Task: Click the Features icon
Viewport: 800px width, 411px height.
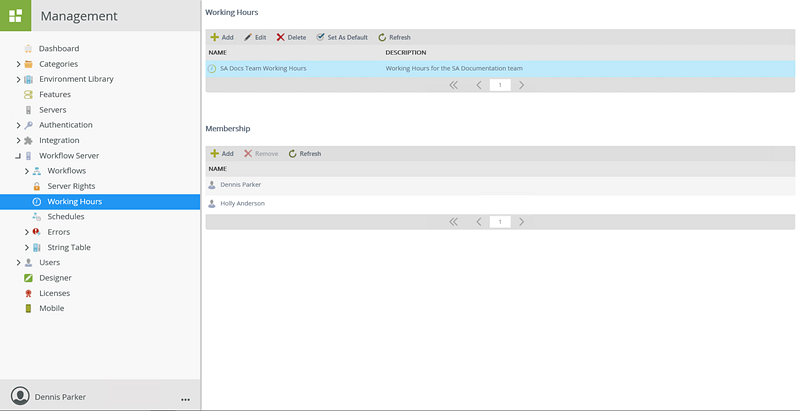Action: 29,94
